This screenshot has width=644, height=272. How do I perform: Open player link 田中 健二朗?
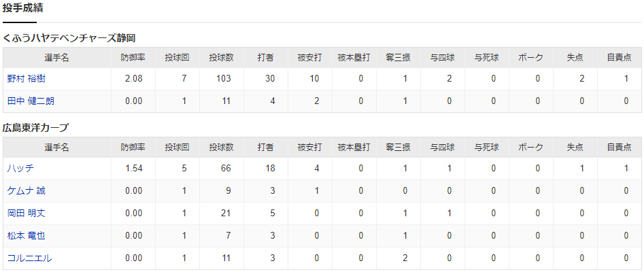31,101
